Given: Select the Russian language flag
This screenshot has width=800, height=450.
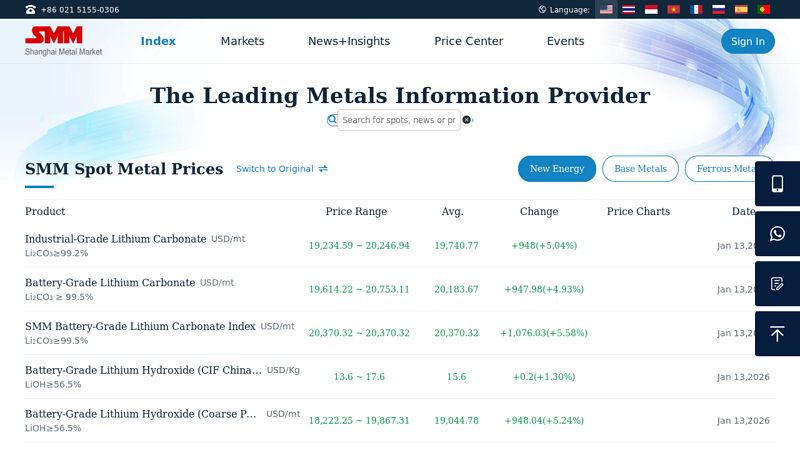Looking at the screenshot, I should click(x=718, y=9).
